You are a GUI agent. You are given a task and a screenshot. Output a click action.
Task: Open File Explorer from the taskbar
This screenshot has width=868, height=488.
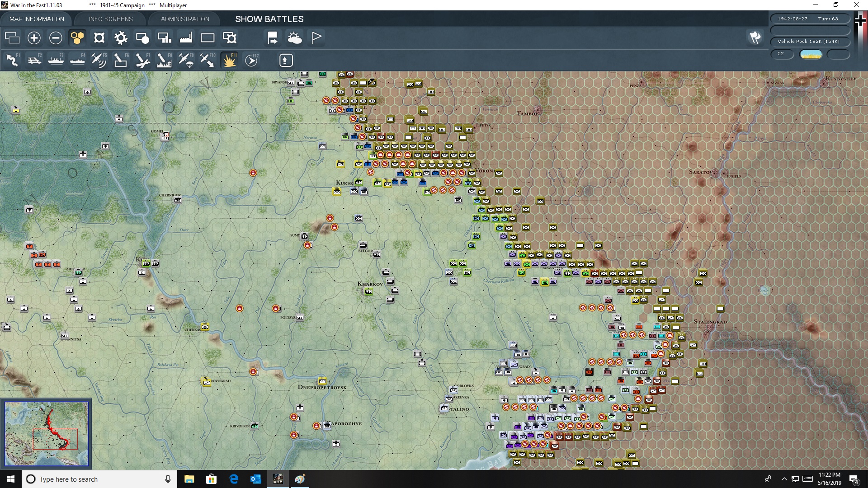click(x=189, y=479)
